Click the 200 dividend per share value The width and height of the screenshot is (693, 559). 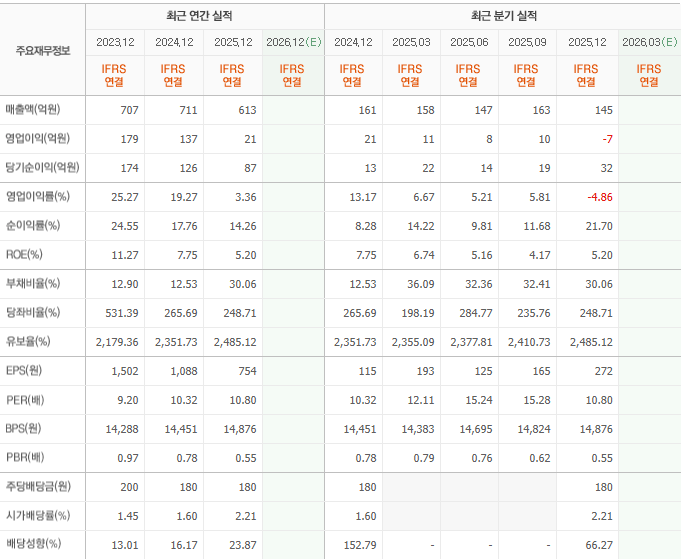tap(129, 487)
